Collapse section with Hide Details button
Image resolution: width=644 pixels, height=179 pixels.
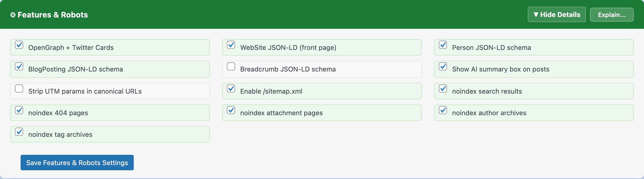(557, 14)
